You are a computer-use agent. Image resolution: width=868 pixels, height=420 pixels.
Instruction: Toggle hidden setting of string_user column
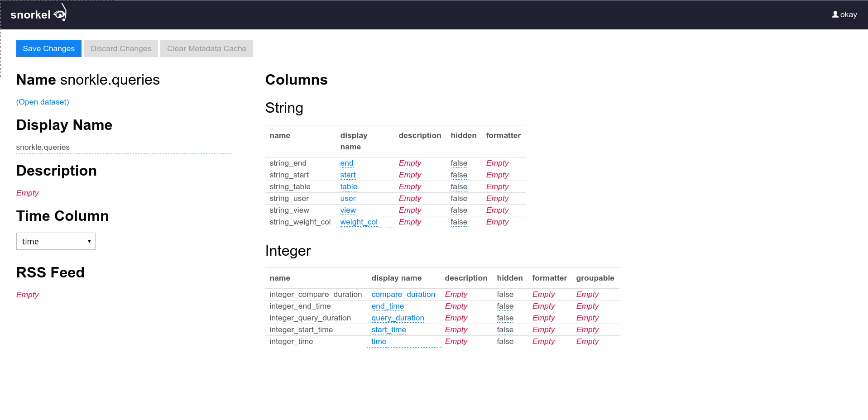tap(459, 198)
